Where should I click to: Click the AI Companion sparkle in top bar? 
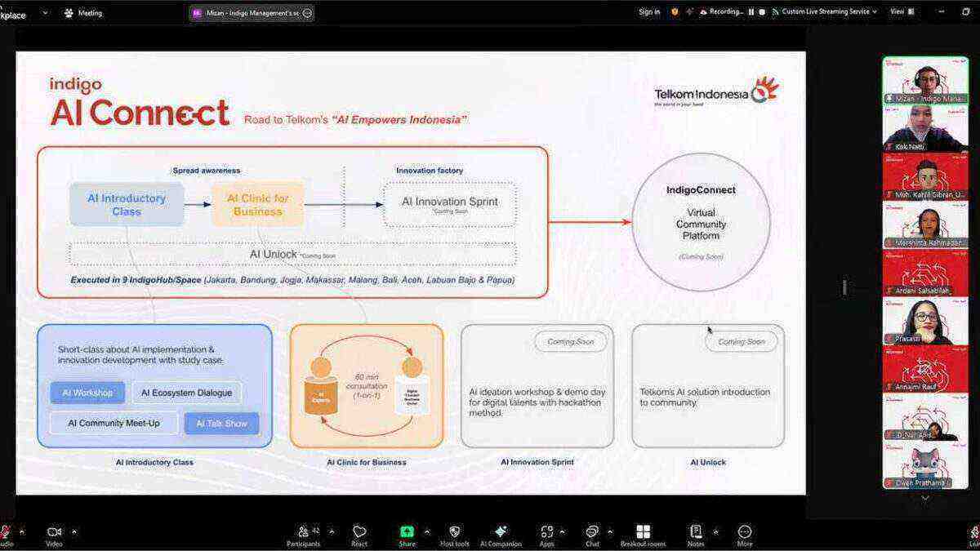coord(690,12)
